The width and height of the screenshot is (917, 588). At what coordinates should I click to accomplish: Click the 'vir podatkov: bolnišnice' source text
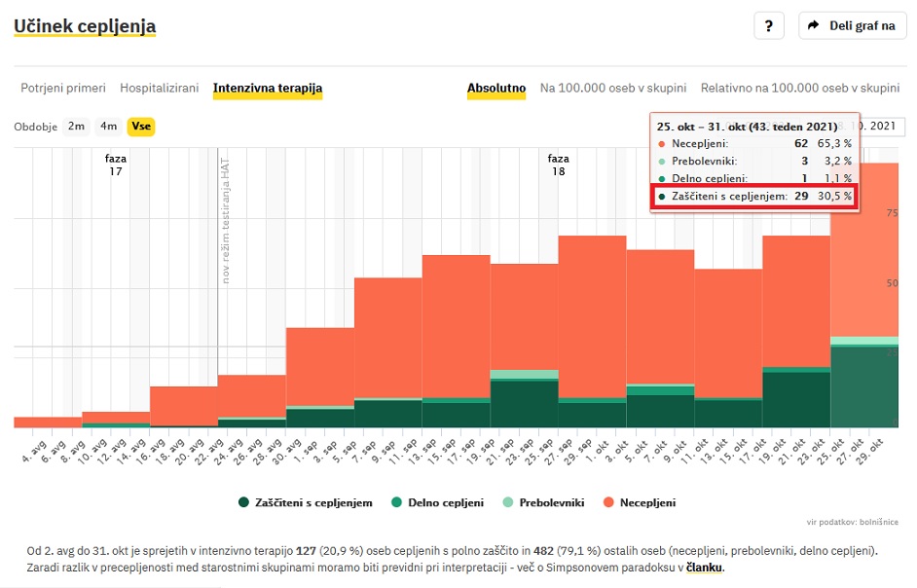[852, 522]
